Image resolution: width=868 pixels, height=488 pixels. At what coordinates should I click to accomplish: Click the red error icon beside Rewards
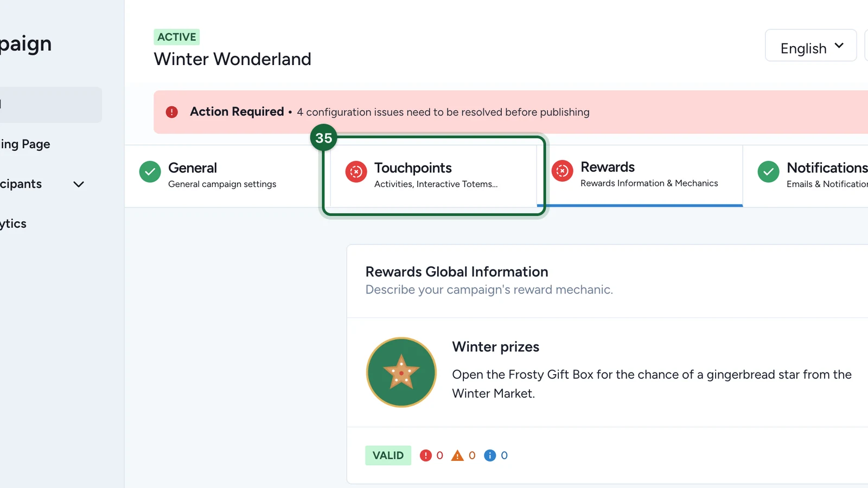563,171
